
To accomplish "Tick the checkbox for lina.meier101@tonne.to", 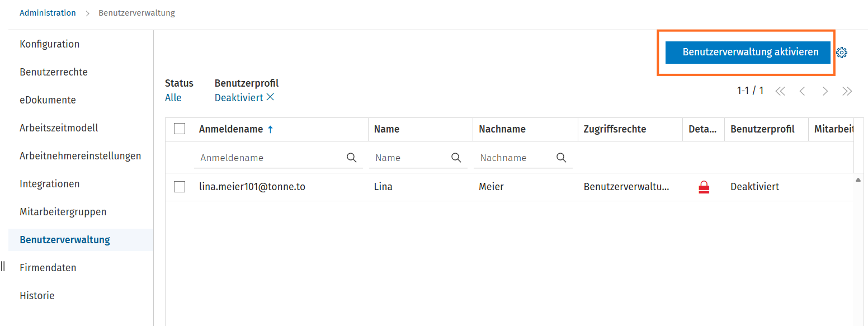I will coord(180,187).
